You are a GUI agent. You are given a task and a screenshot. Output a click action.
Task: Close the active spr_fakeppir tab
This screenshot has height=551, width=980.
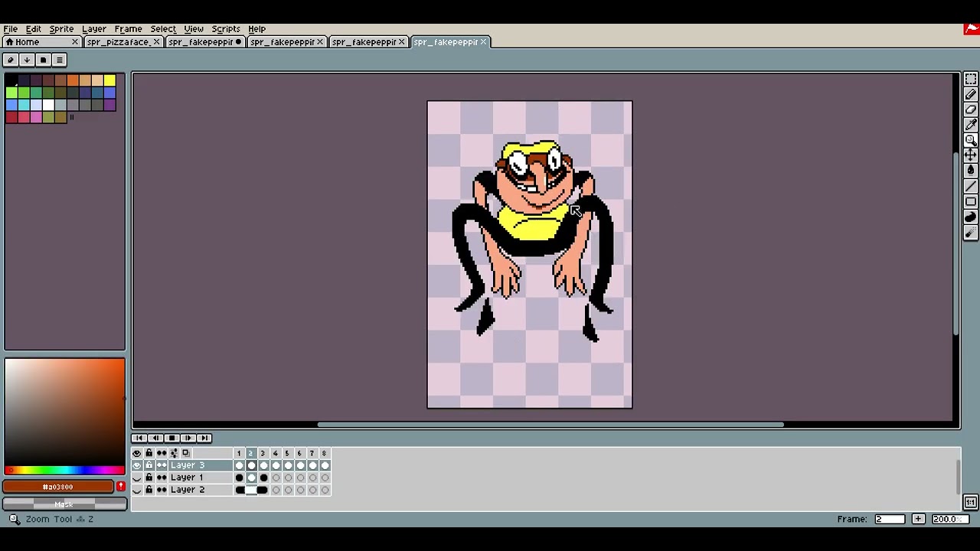coord(483,42)
